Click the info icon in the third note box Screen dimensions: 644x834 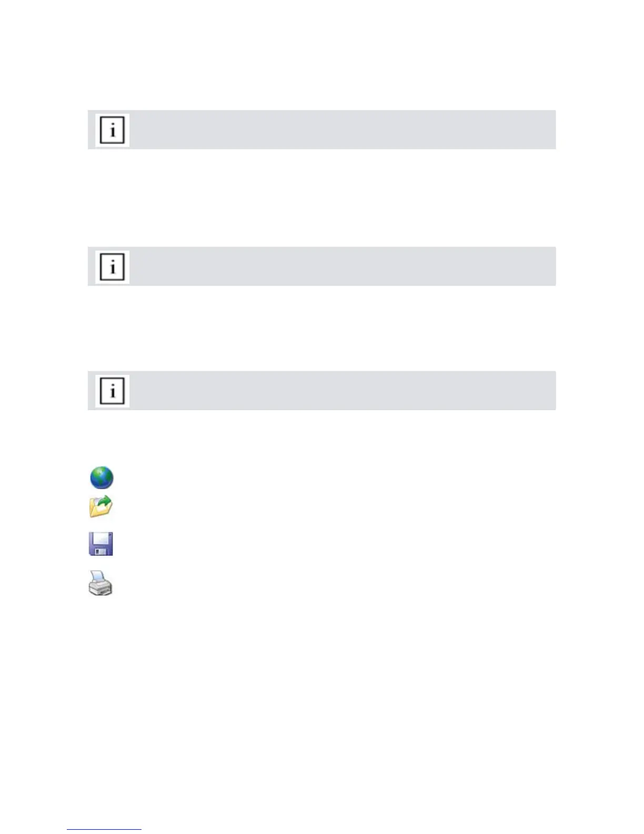(x=112, y=391)
